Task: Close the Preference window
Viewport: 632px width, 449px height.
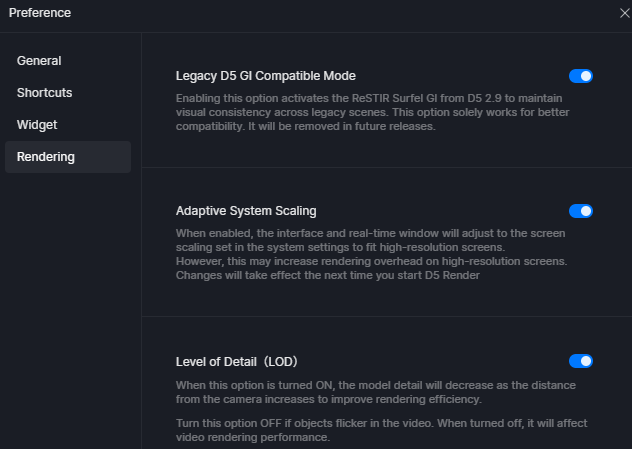Action: pyautogui.click(x=624, y=13)
